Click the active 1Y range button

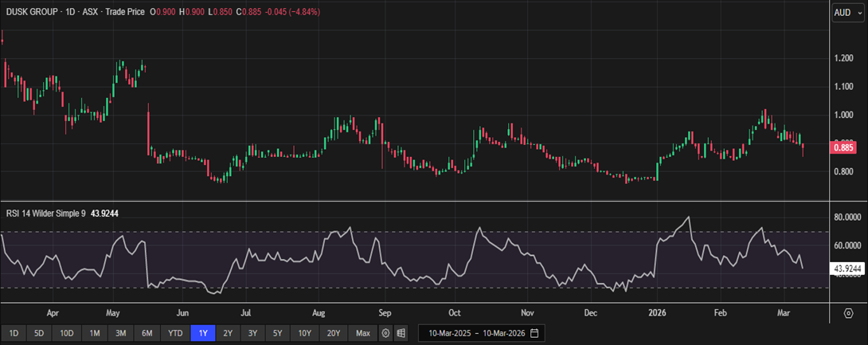tap(202, 332)
